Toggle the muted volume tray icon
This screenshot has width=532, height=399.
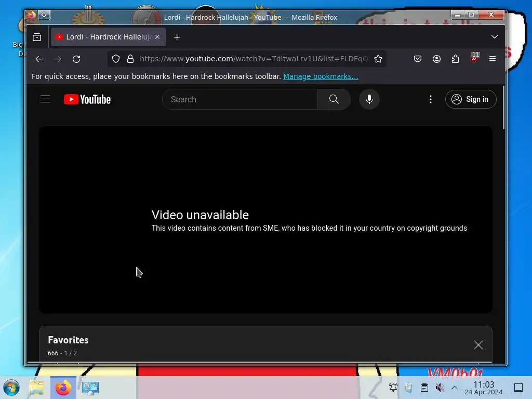[x=440, y=388]
